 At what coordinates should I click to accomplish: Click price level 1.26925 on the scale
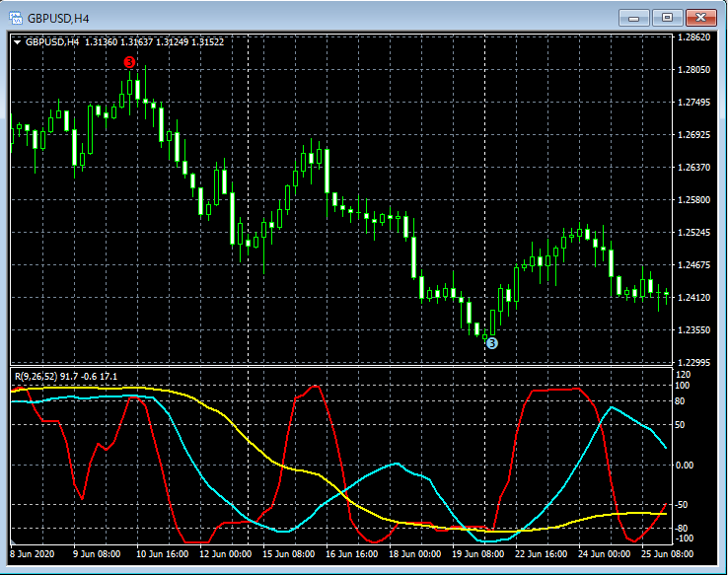pyautogui.click(x=693, y=134)
